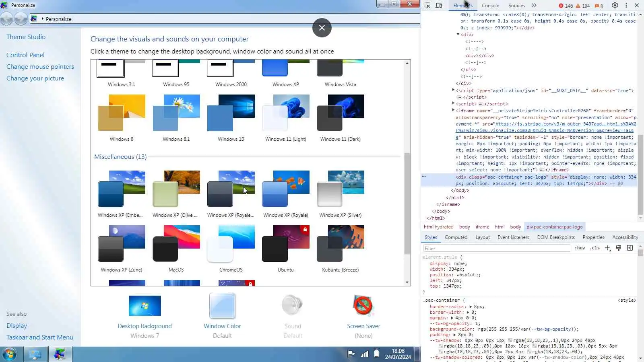644x362 pixels.
Task: Click the Action Center flag tray icon
Action: [x=351, y=354]
